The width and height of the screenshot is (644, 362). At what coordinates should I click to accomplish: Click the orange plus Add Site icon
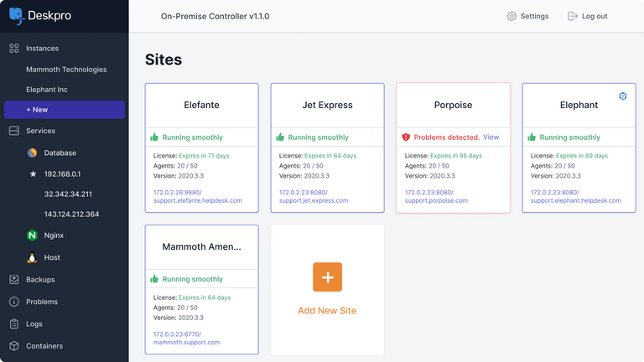click(x=327, y=277)
